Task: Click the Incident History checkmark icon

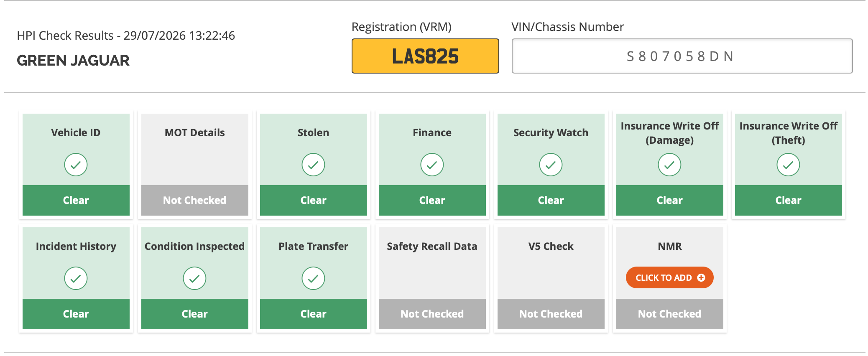Action: click(76, 278)
